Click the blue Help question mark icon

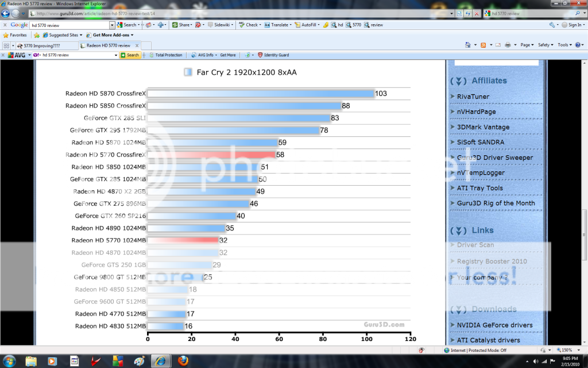578,45
